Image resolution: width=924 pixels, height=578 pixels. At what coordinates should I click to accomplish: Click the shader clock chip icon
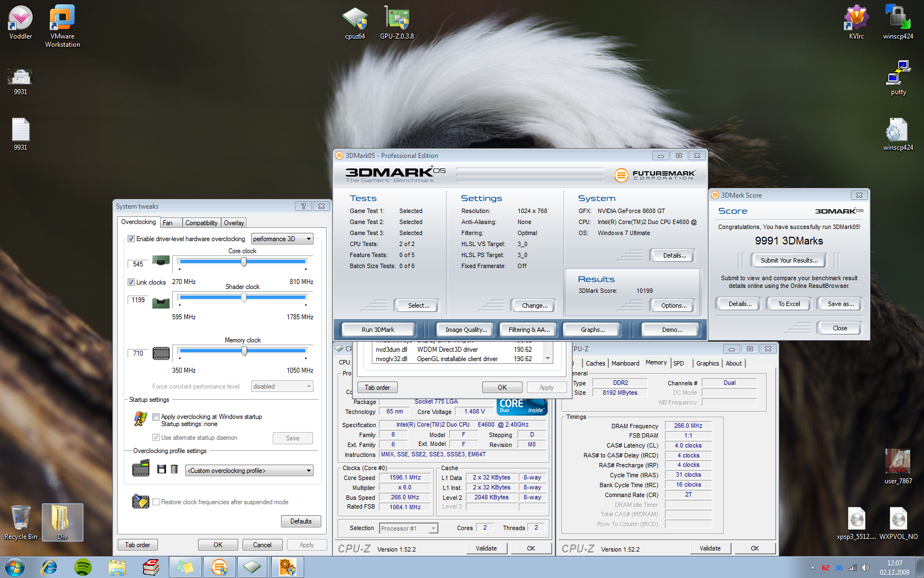click(x=161, y=302)
